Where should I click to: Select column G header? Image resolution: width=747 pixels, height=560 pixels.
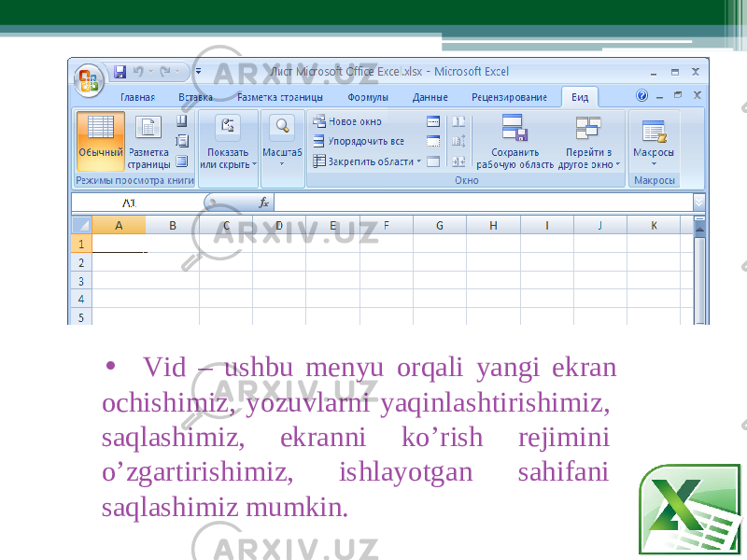pyautogui.click(x=440, y=225)
